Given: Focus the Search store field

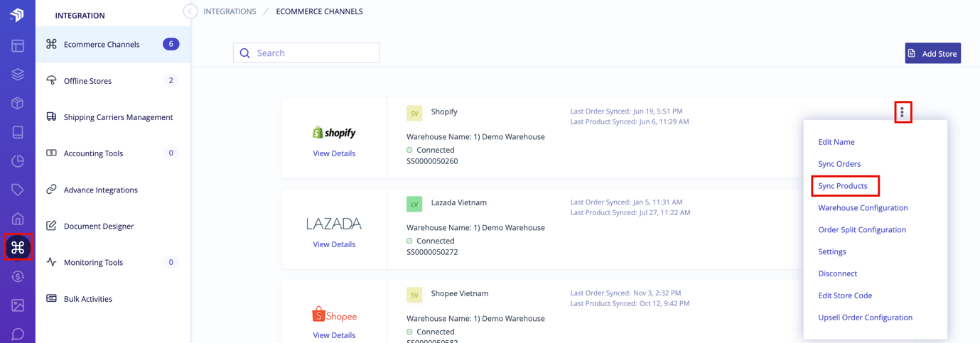Looking at the screenshot, I should coord(306,53).
